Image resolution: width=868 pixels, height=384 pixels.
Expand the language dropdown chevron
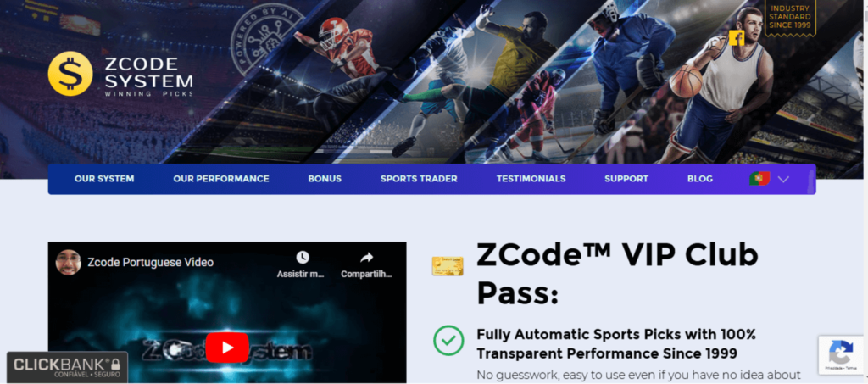point(782,179)
